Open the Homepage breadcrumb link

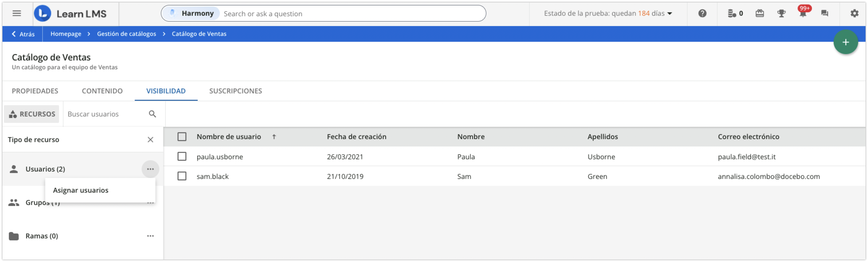tap(66, 34)
